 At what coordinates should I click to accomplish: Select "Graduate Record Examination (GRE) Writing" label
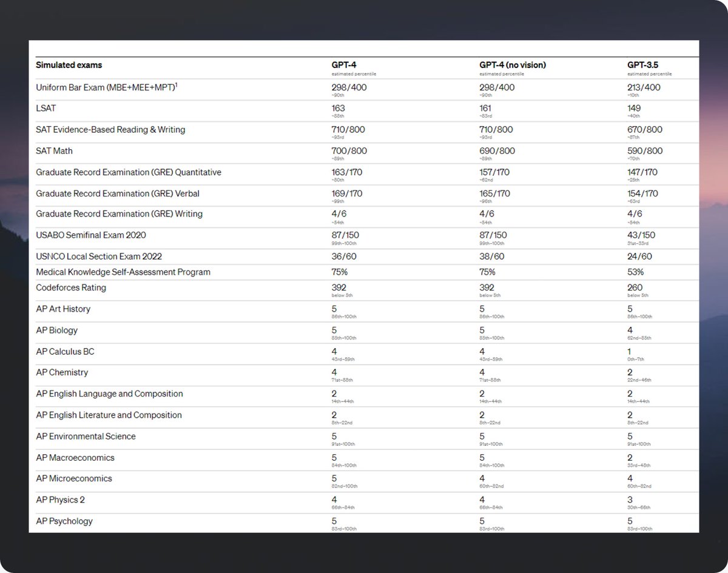pos(119,214)
